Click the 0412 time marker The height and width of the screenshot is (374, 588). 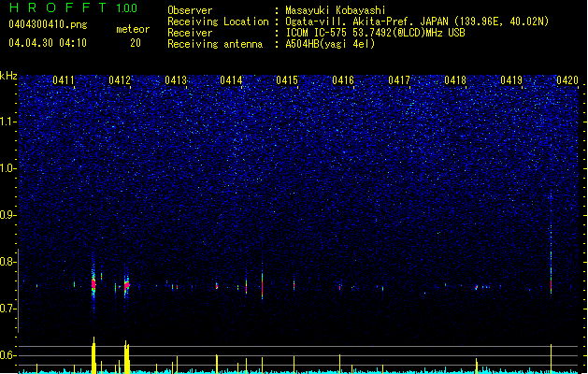(x=120, y=80)
